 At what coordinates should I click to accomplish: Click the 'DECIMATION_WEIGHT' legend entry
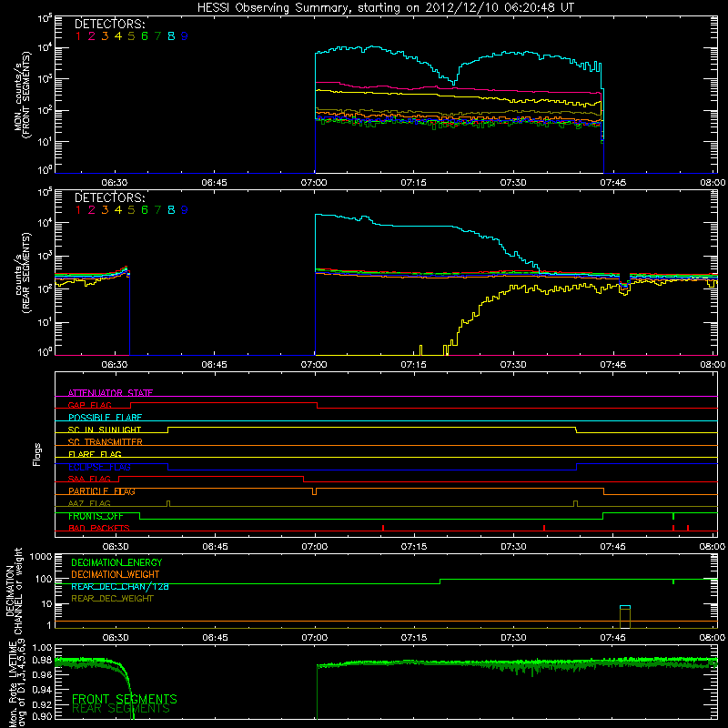click(x=116, y=575)
